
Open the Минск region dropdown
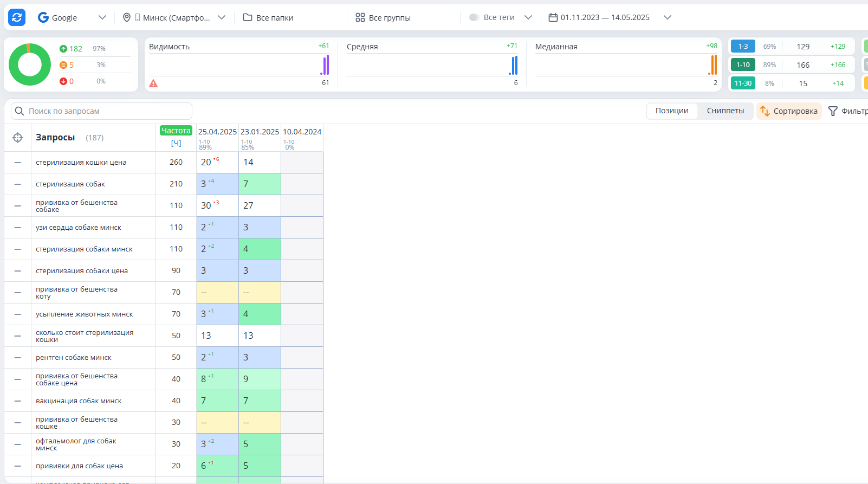tap(174, 17)
